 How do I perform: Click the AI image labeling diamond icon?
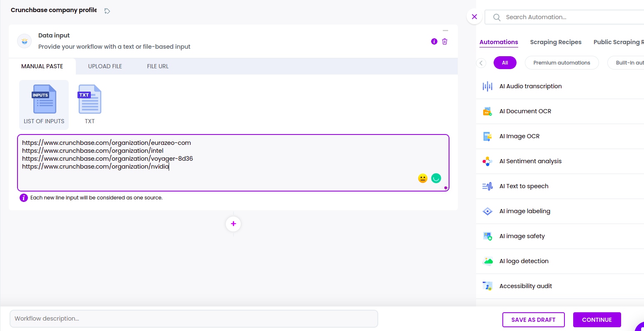pyautogui.click(x=487, y=211)
